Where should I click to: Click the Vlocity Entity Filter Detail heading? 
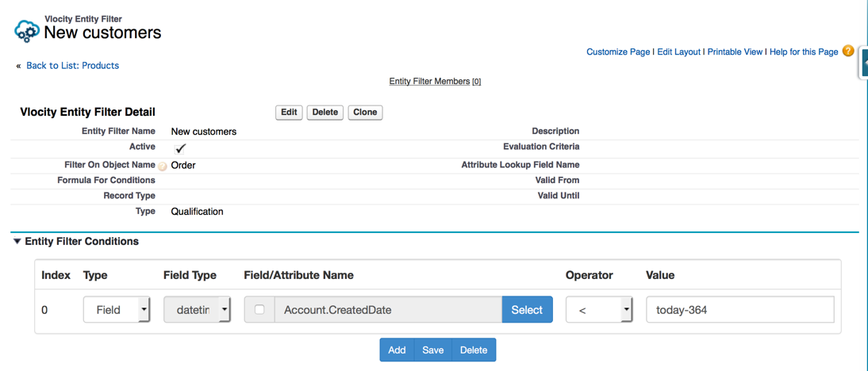point(88,112)
